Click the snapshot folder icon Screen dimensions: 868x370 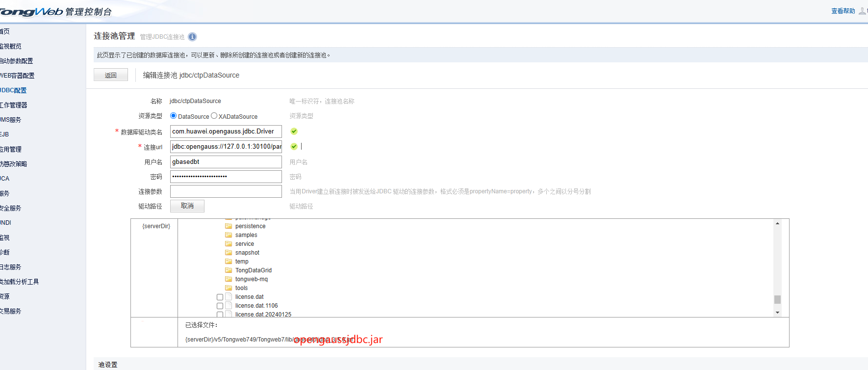[x=229, y=253]
